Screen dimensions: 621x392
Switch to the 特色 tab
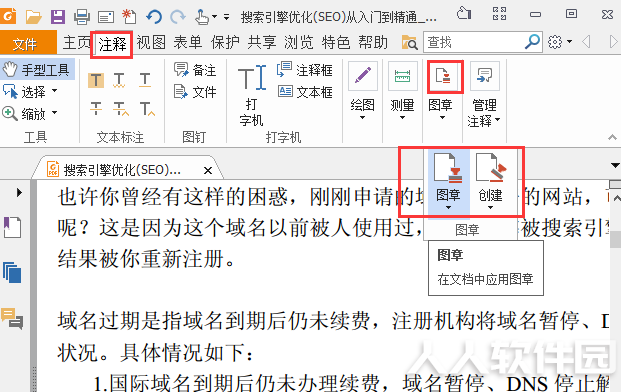click(x=336, y=42)
